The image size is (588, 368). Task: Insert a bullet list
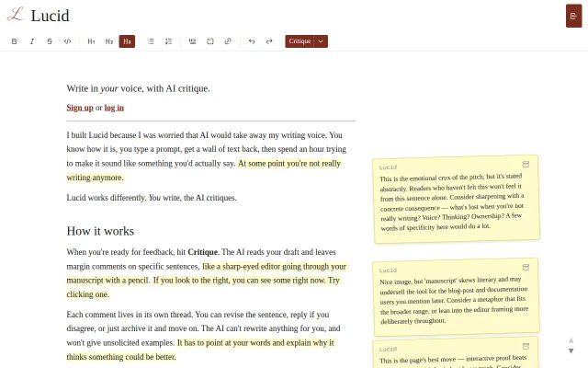[x=151, y=41]
